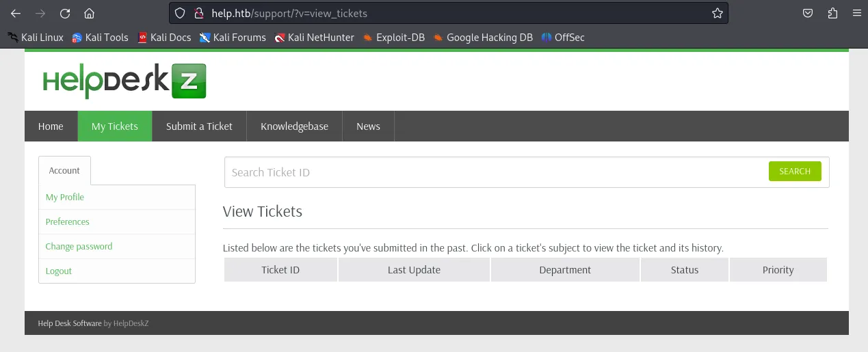Open the Google Hacking DB bookmark
Screen dimensions: 868x352
point(483,38)
